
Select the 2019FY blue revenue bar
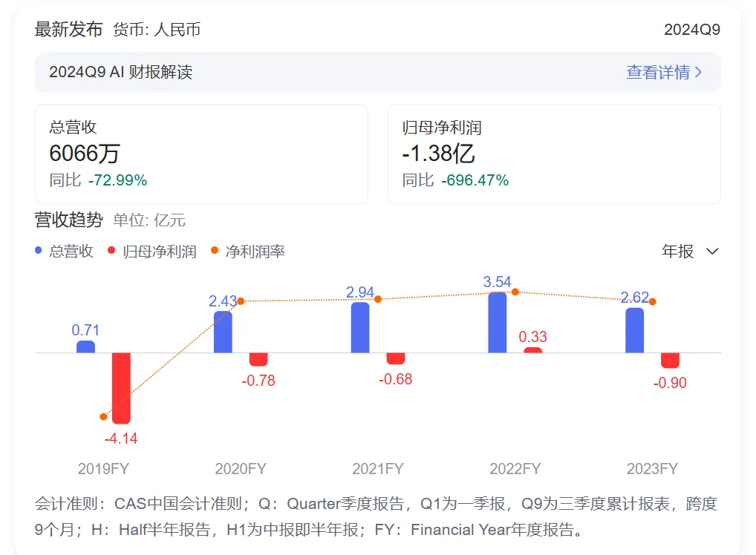86,347
